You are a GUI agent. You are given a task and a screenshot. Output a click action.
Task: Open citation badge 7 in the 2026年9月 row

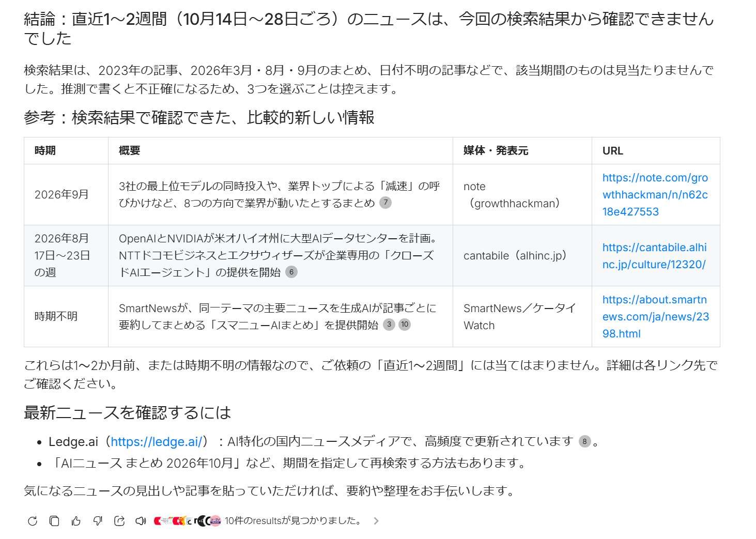coord(385,203)
